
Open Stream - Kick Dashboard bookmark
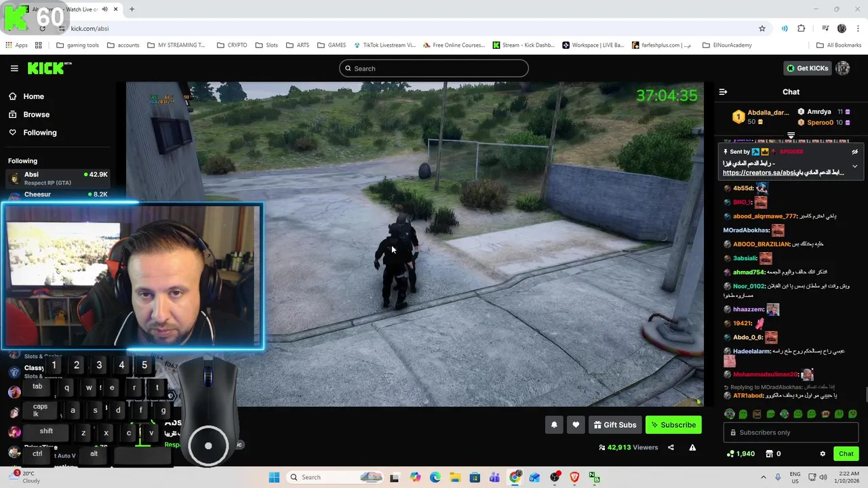[x=524, y=45]
